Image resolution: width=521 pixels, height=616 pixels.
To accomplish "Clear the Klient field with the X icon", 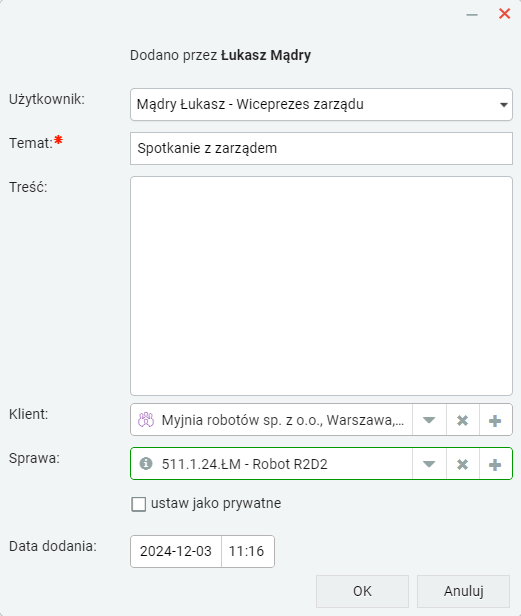I will click(x=462, y=420).
